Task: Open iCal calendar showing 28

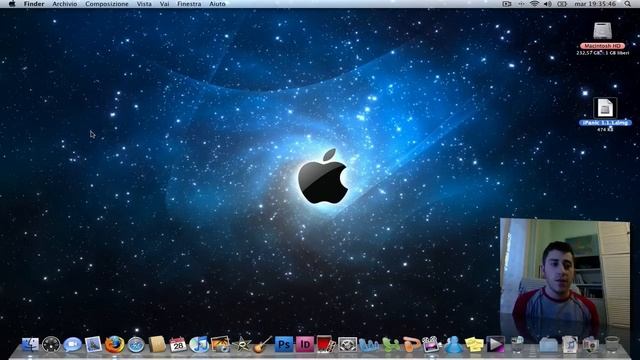Action: pyautogui.click(x=178, y=344)
